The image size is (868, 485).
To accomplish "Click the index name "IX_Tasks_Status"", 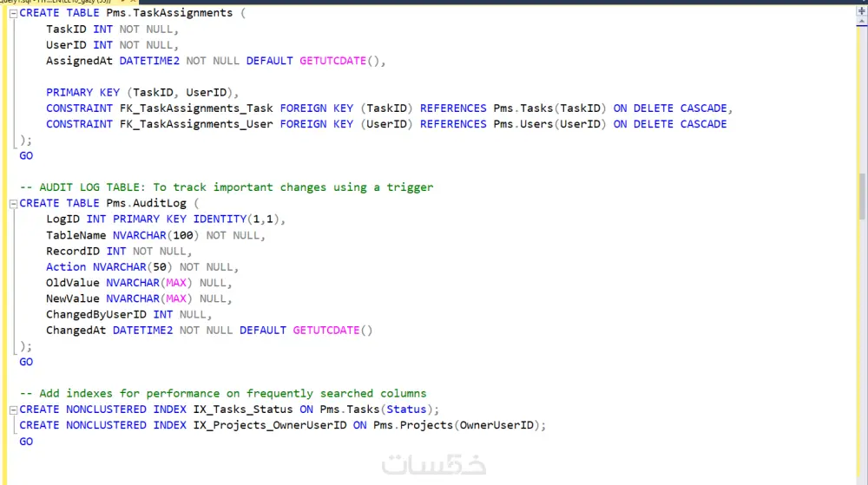I will [x=242, y=410].
